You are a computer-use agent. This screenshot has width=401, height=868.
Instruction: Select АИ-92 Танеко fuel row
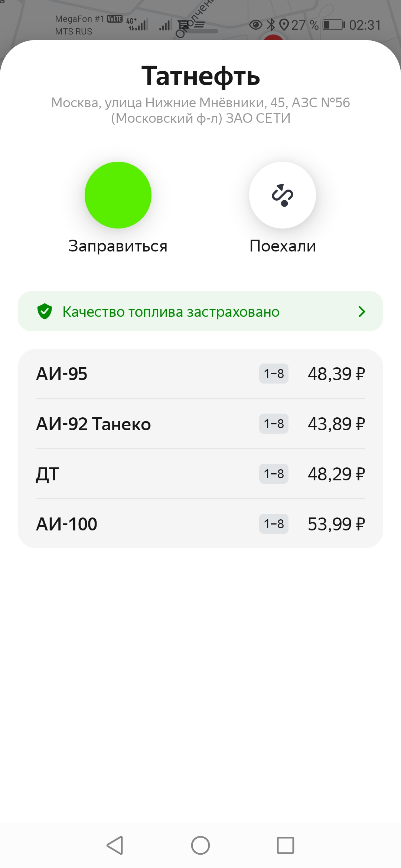pyautogui.click(x=200, y=424)
